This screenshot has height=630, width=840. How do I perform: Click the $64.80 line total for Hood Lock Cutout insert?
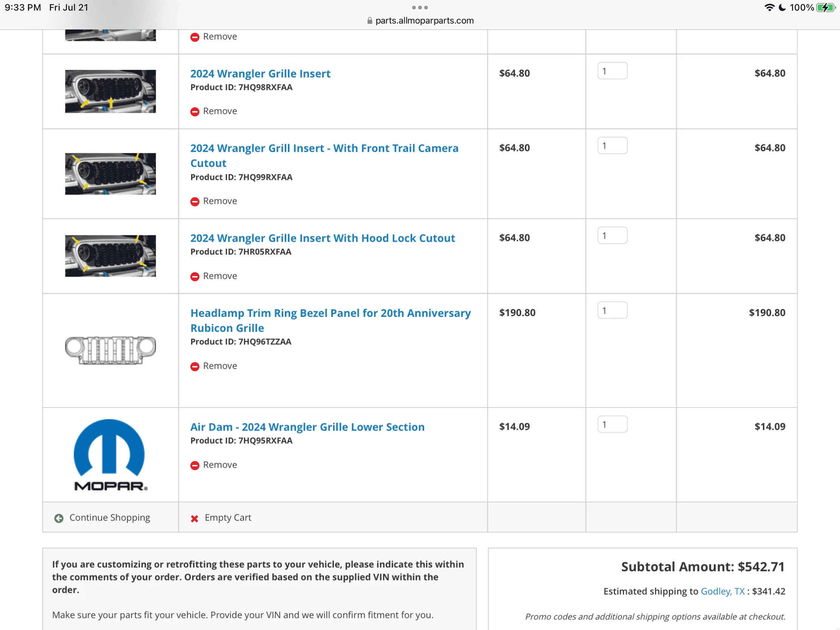pyautogui.click(x=770, y=238)
